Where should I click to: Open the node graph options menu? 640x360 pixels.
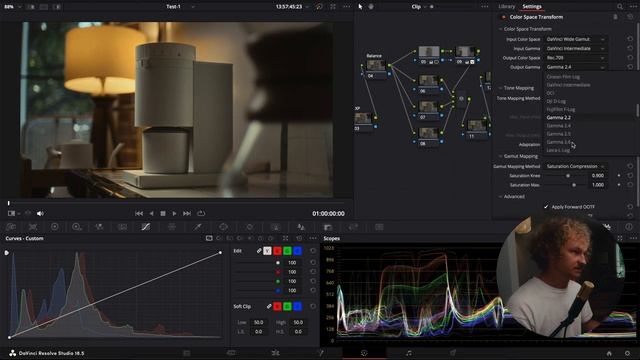click(484, 7)
